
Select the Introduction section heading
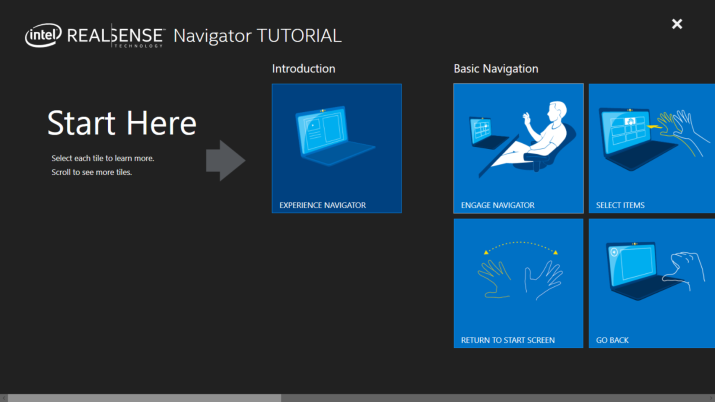tap(303, 69)
